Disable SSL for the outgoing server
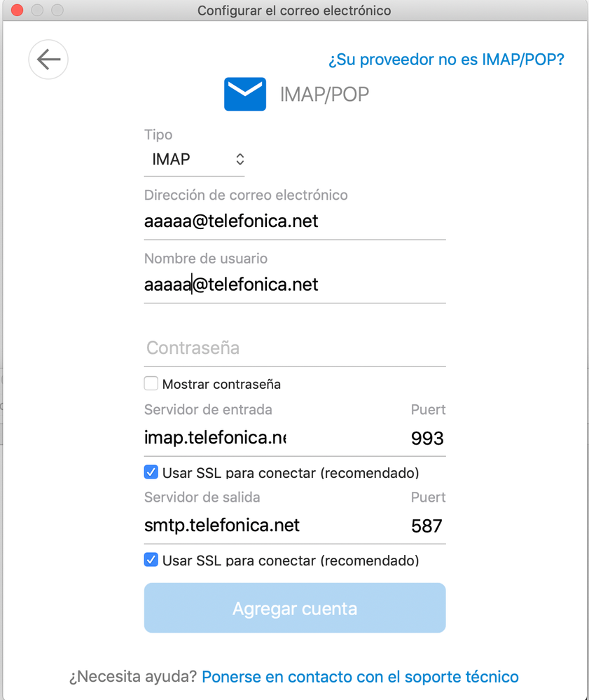 click(151, 560)
